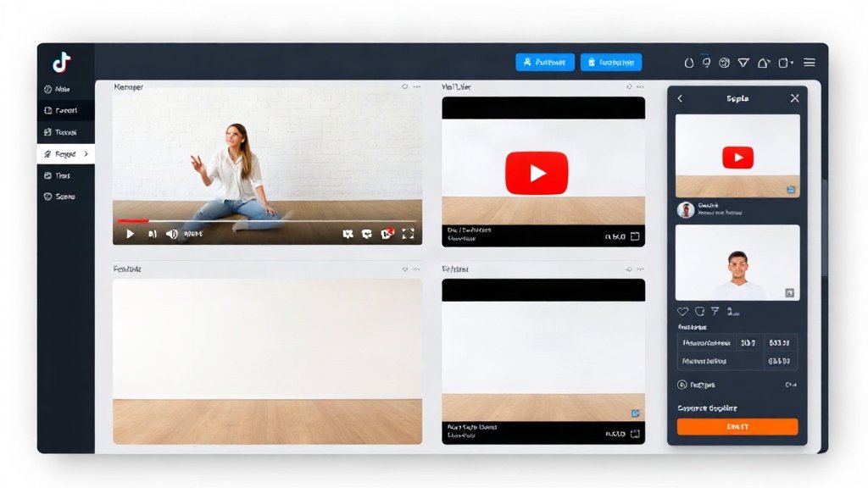Select the man portrait thumbnail in right panel
Screen dimensions: 868x488
tap(737, 263)
